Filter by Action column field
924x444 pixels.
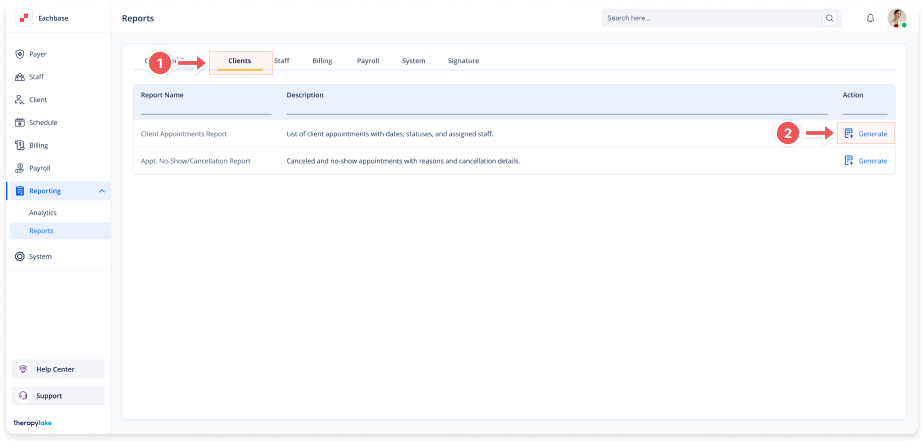pos(865,108)
